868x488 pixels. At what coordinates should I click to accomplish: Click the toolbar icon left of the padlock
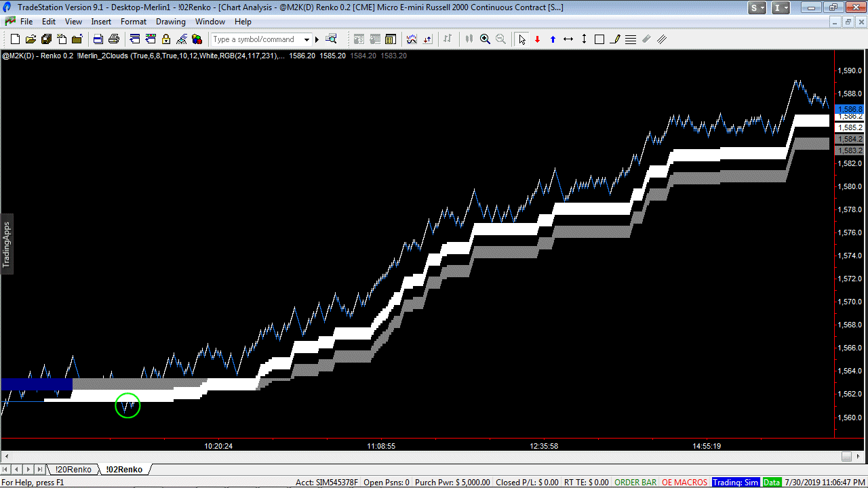[151, 39]
